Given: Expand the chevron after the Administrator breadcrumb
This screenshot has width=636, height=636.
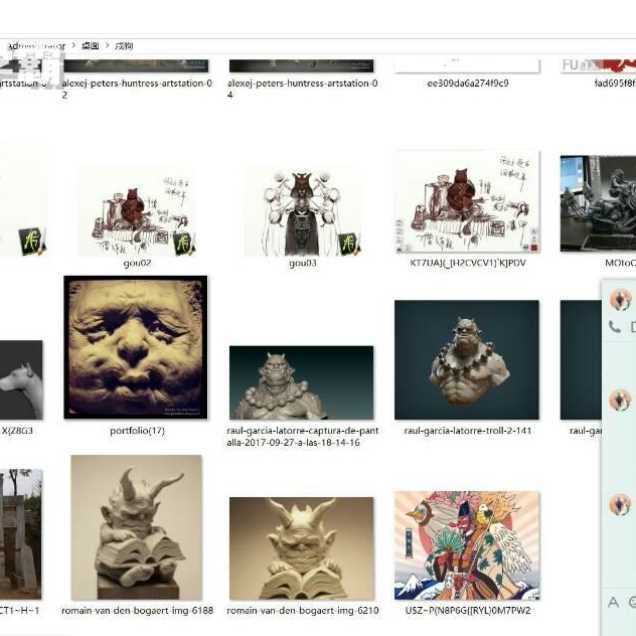Looking at the screenshot, I should [x=73, y=45].
